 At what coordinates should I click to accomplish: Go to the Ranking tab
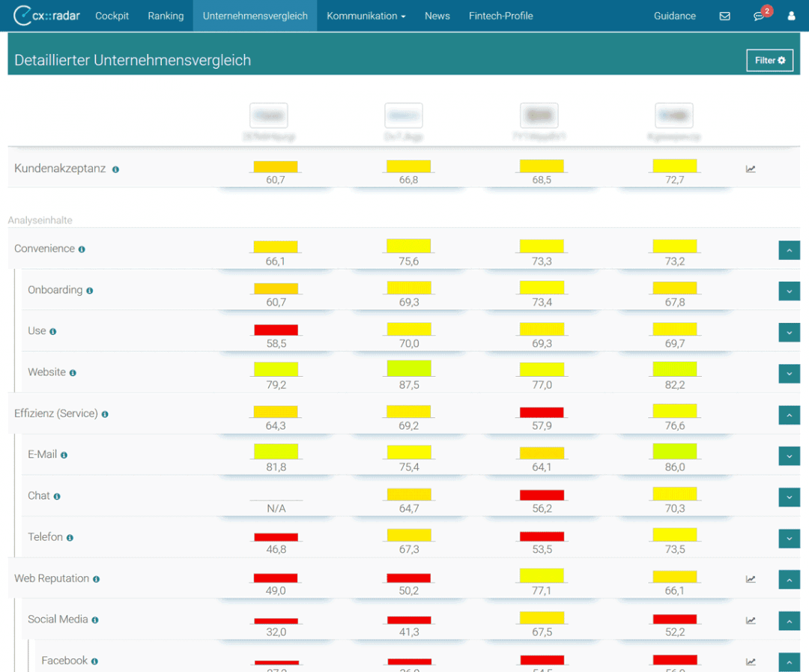click(166, 16)
